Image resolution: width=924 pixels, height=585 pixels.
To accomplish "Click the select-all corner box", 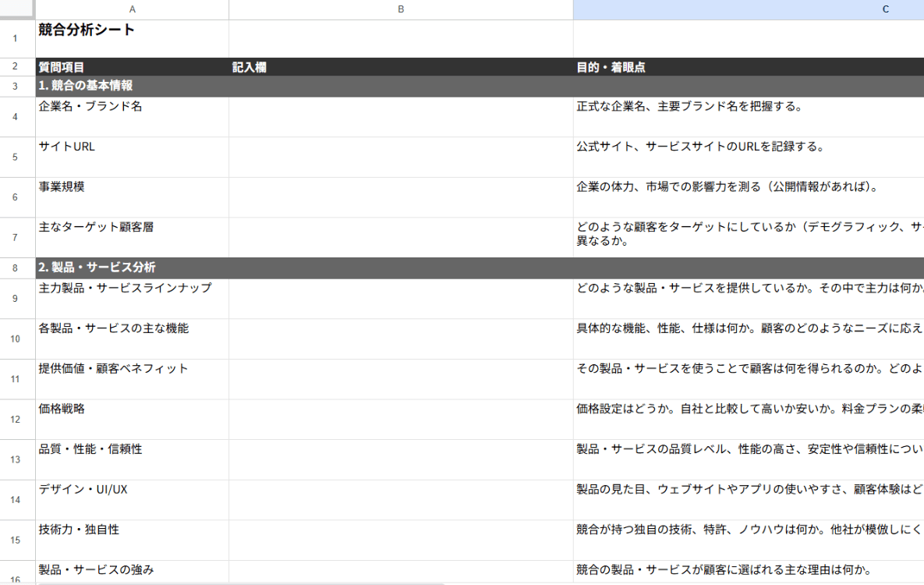I will tap(17, 9).
